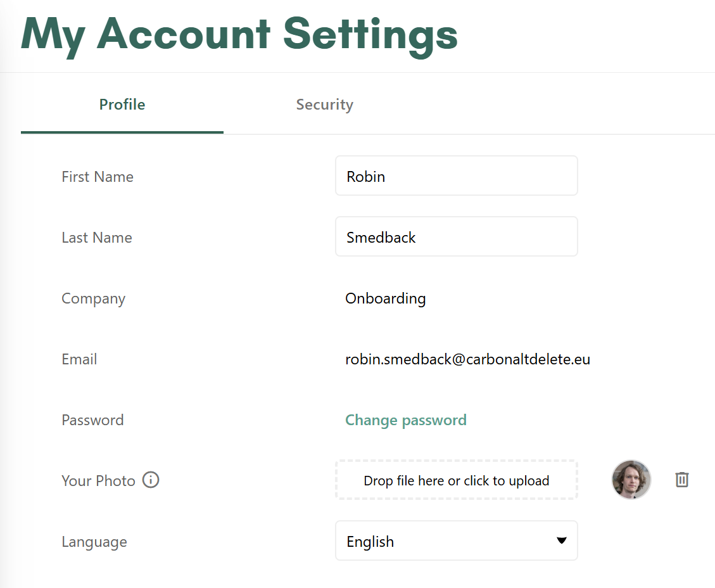Screen dimensions: 715x588
Task: Click the info icon beside Your Photo
Action: pos(151,480)
